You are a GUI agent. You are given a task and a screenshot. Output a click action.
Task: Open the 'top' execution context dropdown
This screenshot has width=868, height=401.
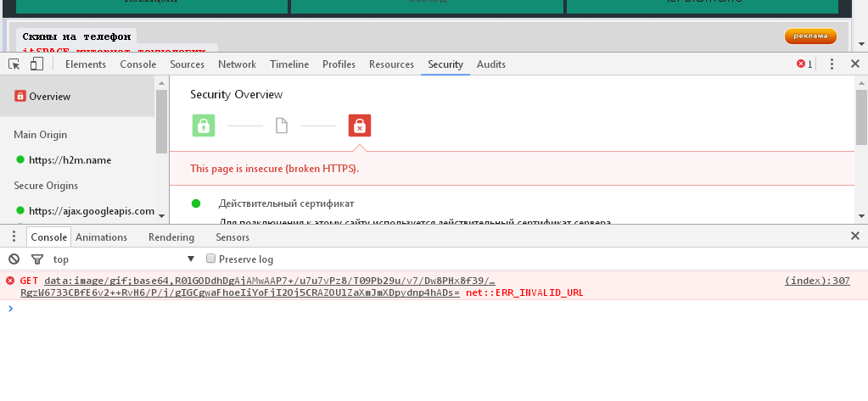pos(124,259)
